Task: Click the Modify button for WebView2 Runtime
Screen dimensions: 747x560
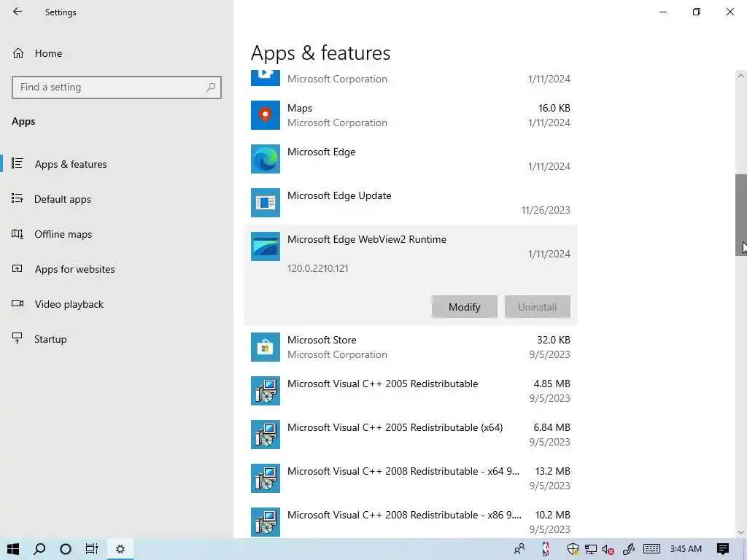Action: 465,307
